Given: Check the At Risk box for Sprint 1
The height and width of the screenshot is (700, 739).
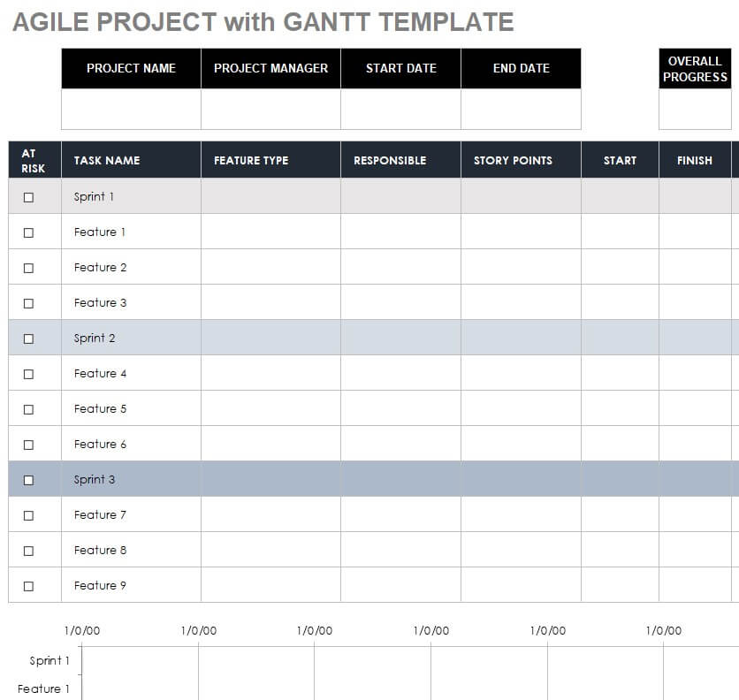Looking at the screenshot, I should coord(28,197).
